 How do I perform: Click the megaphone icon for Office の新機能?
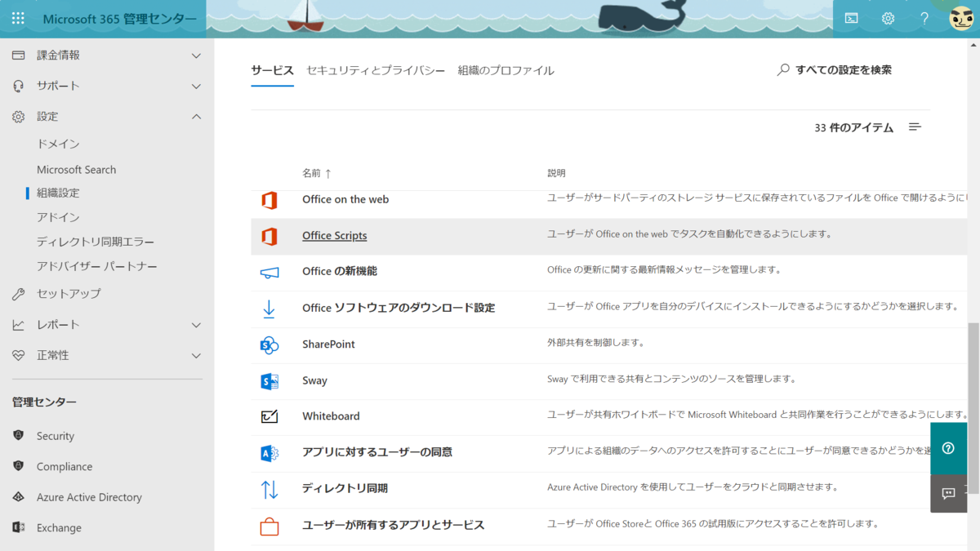(x=270, y=272)
